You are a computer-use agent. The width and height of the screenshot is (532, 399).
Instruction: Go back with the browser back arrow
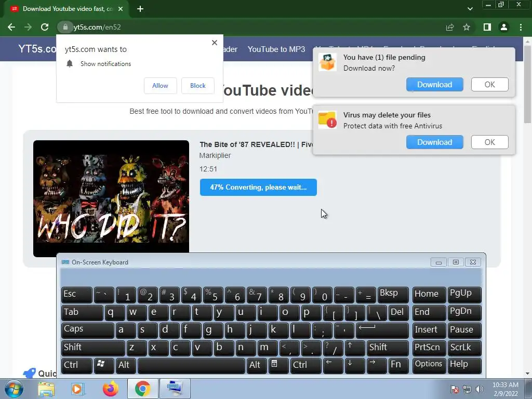(x=11, y=27)
